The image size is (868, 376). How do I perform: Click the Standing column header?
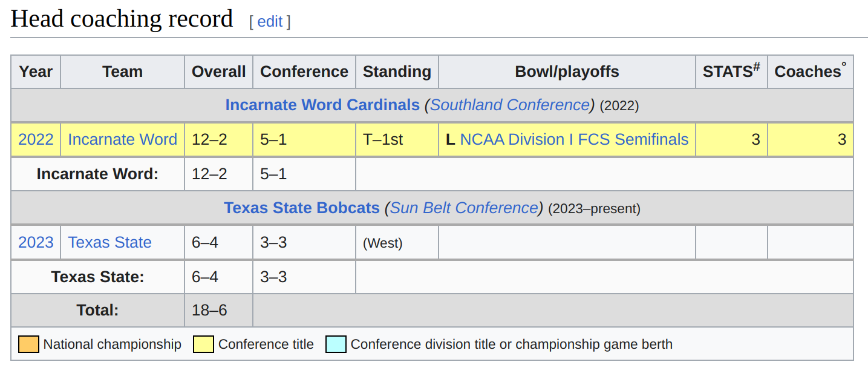coord(397,71)
